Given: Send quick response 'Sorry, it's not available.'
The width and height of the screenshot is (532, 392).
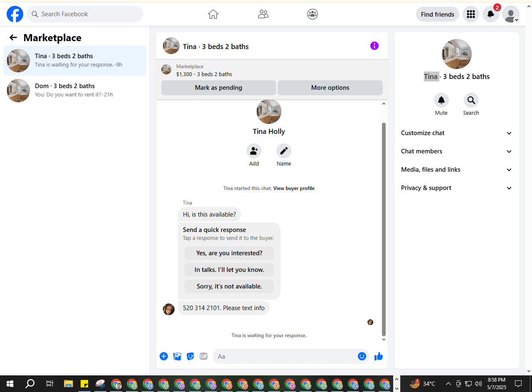Looking at the screenshot, I should pyautogui.click(x=229, y=286).
